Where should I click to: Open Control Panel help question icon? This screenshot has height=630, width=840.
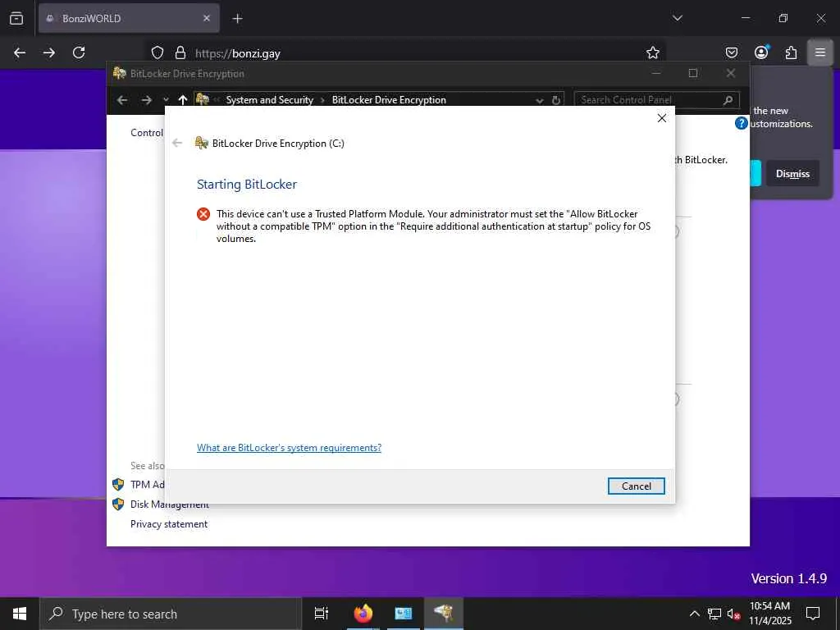click(741, 123)
